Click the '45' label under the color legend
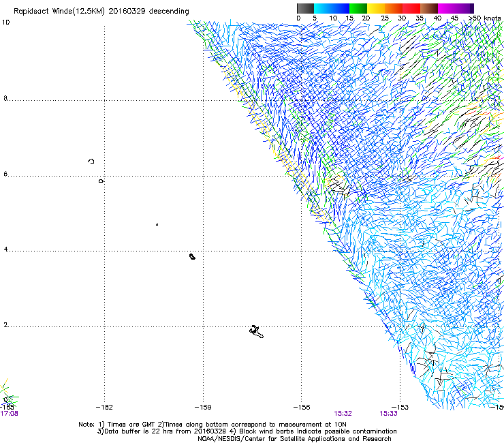Viewport: 504px width, 443px height. tap(454, 18)
